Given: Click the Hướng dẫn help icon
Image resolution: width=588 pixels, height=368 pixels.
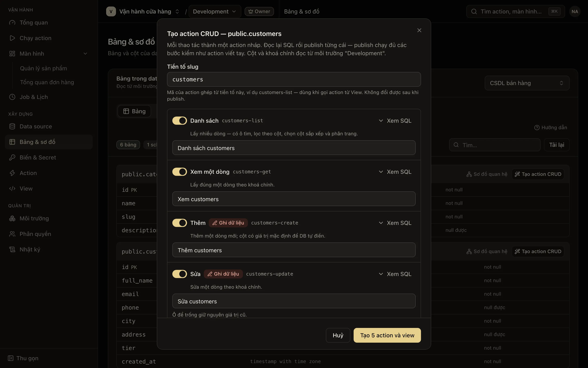Looking at the screenshot, I should point(537,128).
